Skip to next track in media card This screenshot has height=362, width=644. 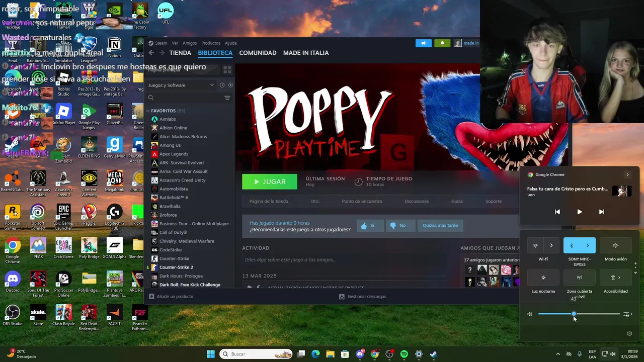coord(601,212)
